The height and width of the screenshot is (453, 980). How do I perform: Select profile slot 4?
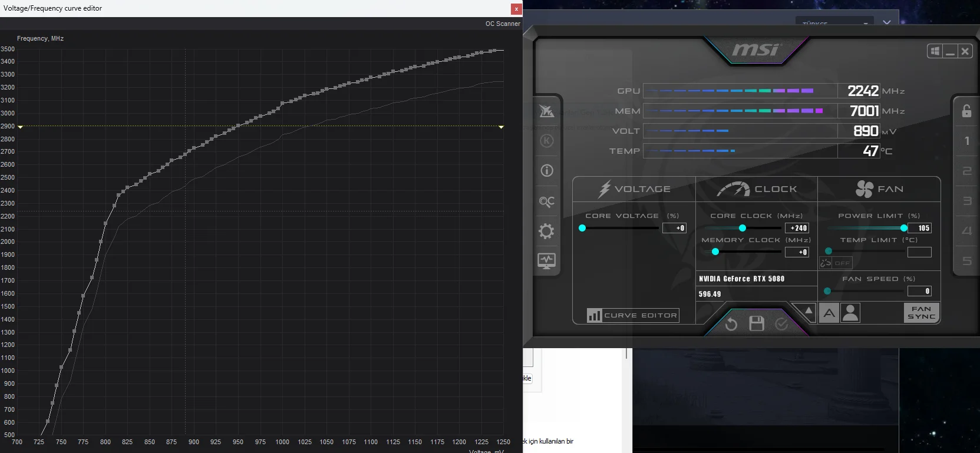click(966, 231)
